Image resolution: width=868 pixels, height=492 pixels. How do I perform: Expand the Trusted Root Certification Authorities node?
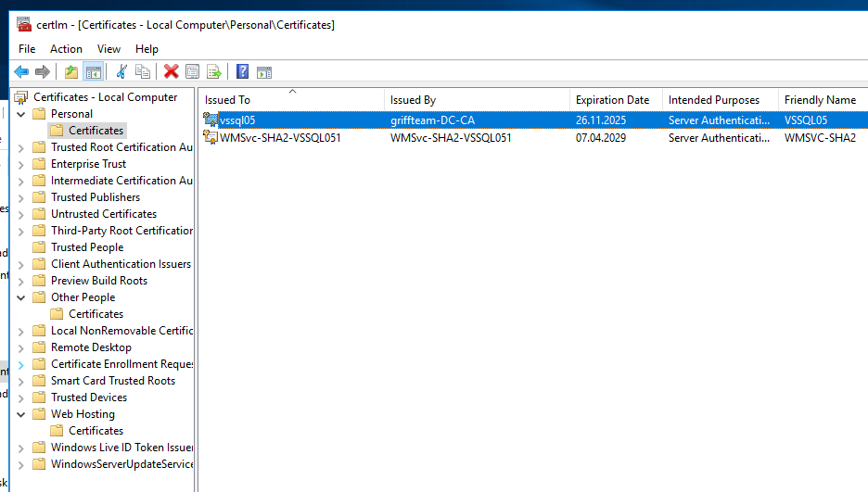point(22,147)
